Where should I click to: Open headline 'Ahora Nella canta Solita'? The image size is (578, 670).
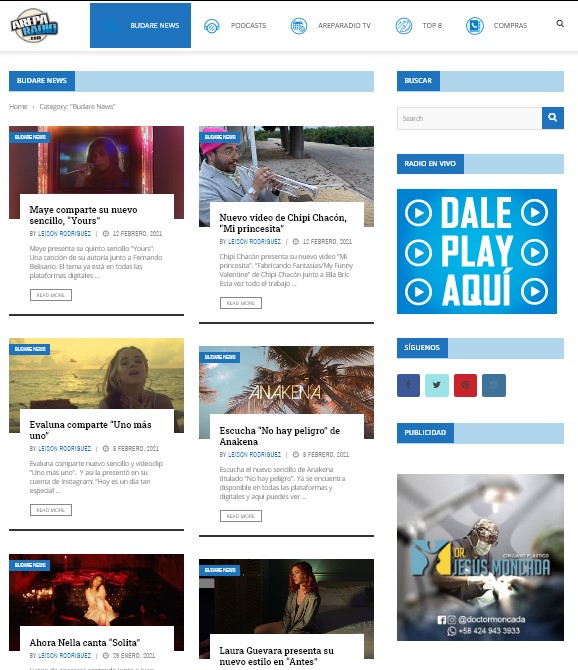pos(85,642)
